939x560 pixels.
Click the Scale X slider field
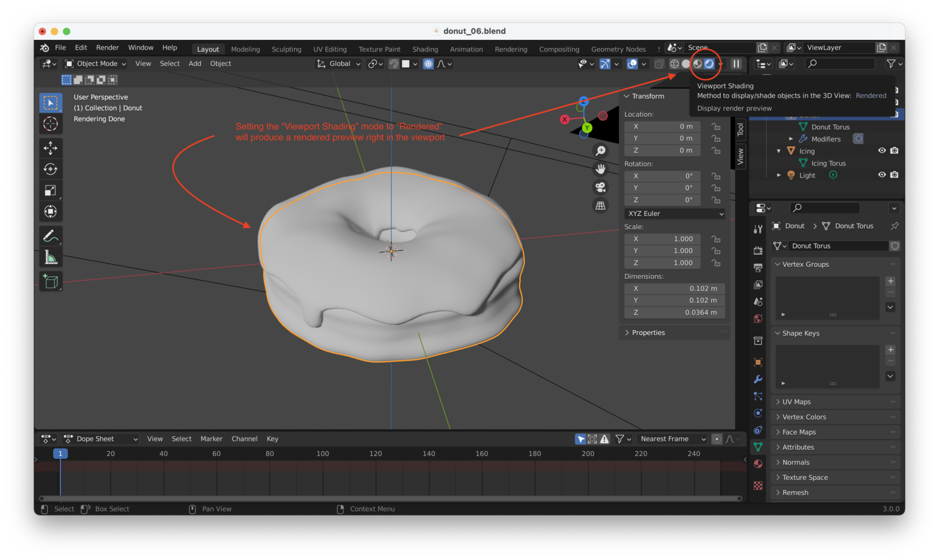coord(662,238)
